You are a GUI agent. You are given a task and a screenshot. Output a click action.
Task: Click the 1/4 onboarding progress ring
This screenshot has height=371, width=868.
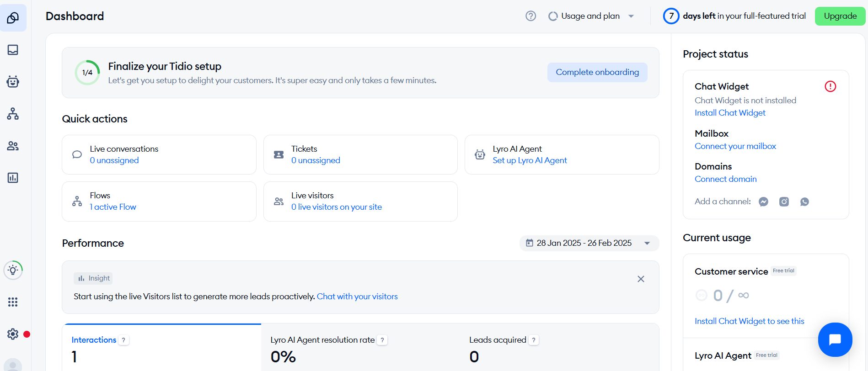pos(87,73)
